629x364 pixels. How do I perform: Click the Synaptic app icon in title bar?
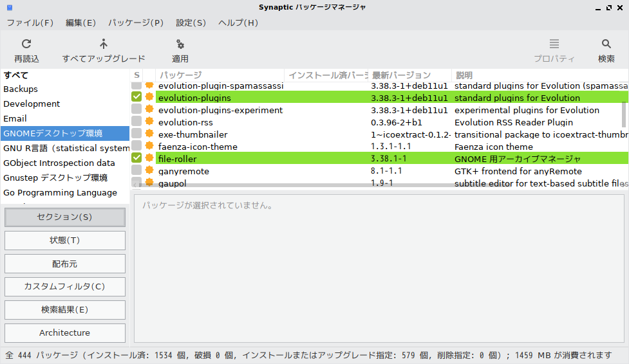10,7
